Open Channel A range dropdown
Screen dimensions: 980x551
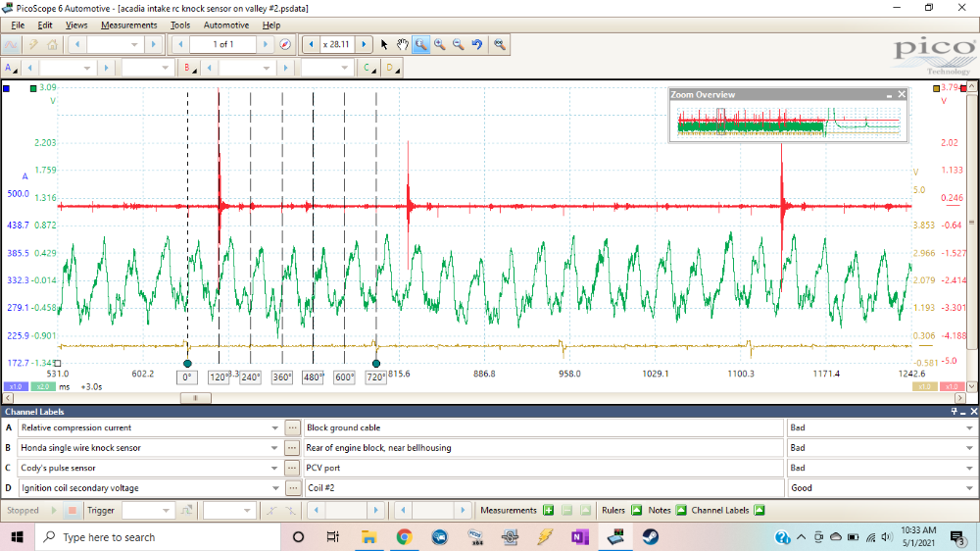point(87,68)
